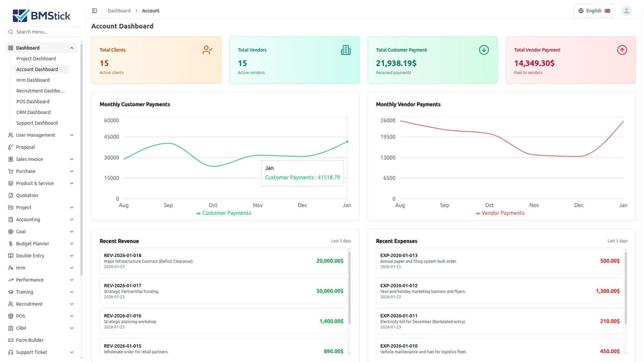Image resolution: width=644 pixels, height=362 pixels.
Task: Click the Jan data point on Customer Payments chart
Action: pyautogui.click(x=347, y=142)
